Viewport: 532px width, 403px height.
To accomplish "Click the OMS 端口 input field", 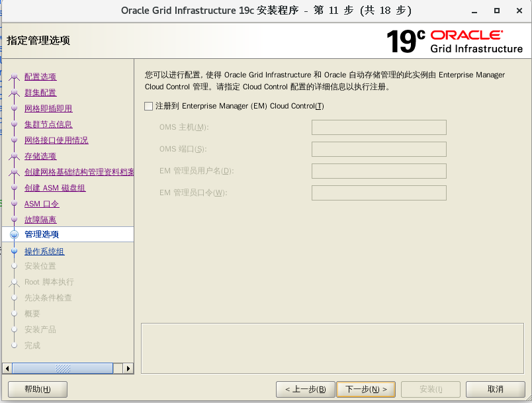I will pyautogui.click(x=379, y=150).
